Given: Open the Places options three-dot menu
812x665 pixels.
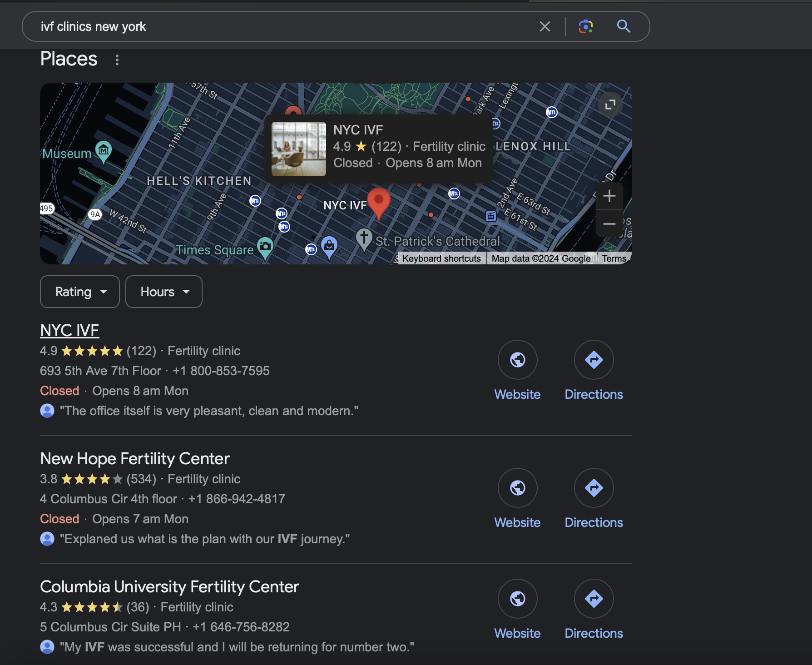Looking at the screenshot, I should pyautogui.click(x=117, y=59).
